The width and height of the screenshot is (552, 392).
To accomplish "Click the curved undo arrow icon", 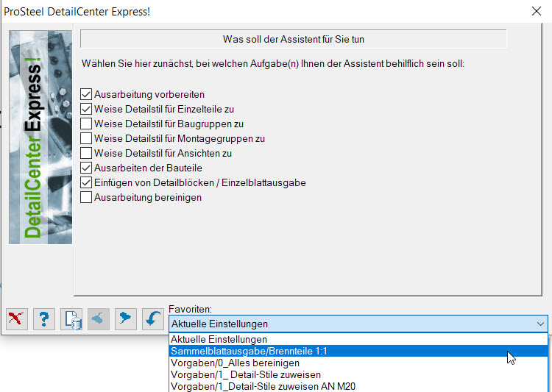I will 153,319.
